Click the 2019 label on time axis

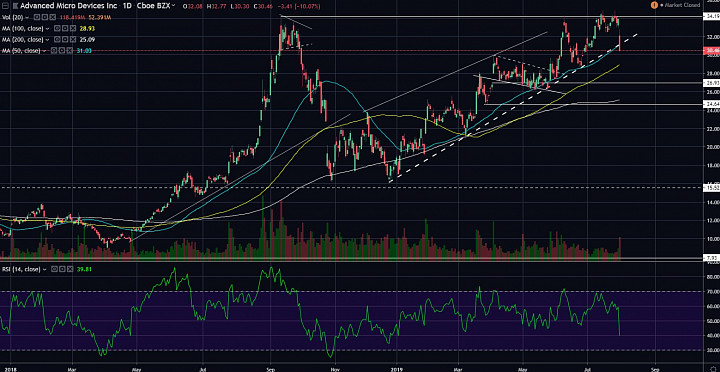point(396,368)
